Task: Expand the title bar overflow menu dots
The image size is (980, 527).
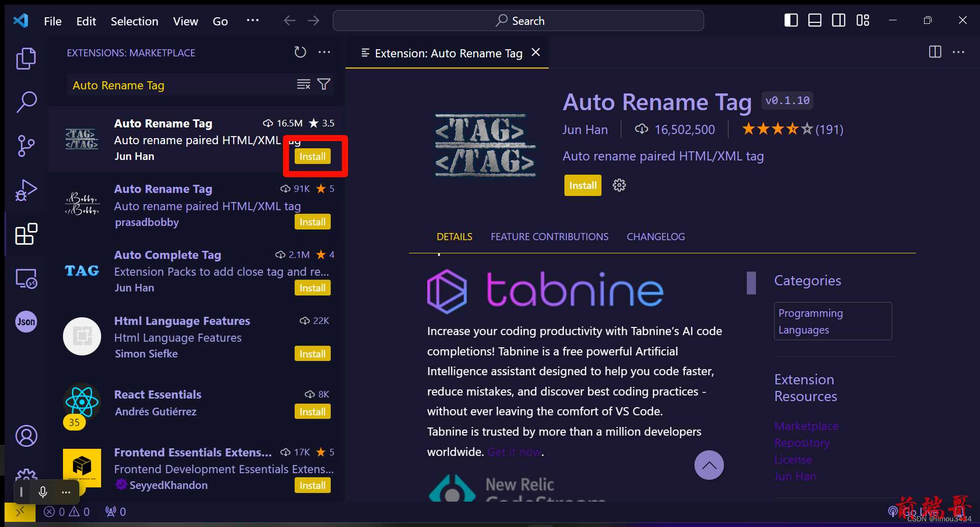Action: [252, 20]
